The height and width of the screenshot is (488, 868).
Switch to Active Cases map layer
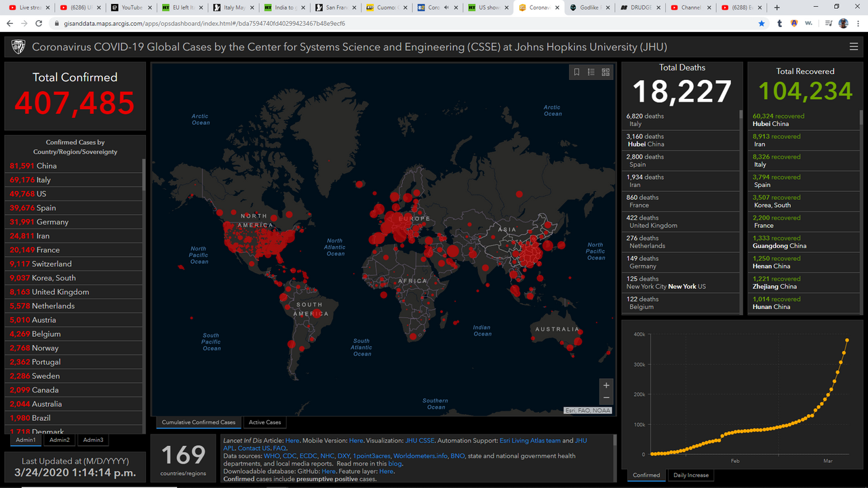(x=264, y=422)
